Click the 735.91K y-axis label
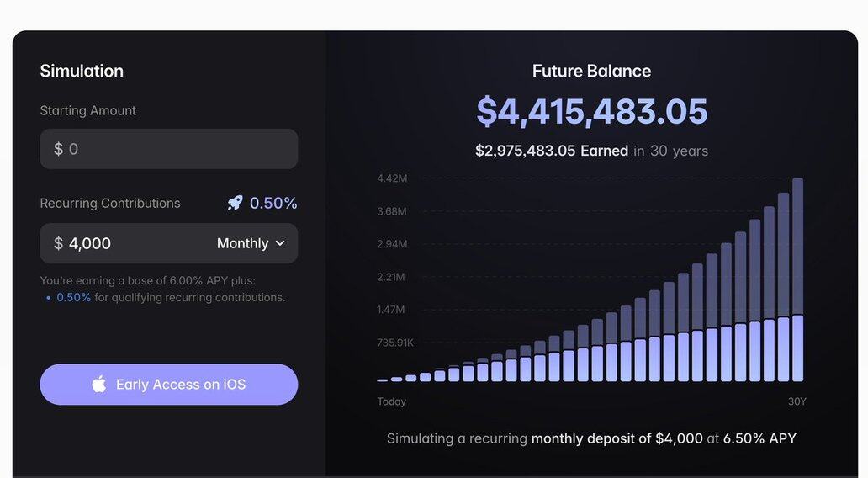This screenshot has height=478, width=868. [394, 343]
